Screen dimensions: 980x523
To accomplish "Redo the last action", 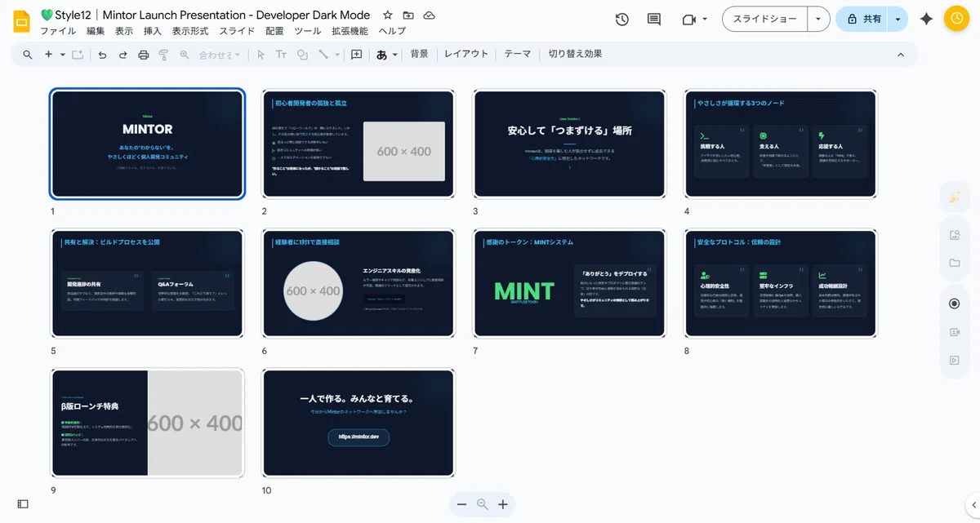I will pos(123,55).
